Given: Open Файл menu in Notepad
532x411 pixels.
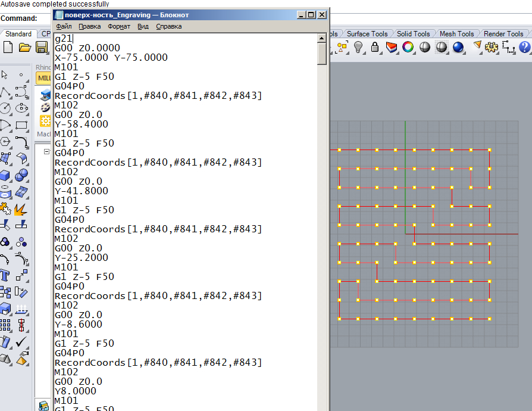Looking at the screenshot, I should coord(64,26).
